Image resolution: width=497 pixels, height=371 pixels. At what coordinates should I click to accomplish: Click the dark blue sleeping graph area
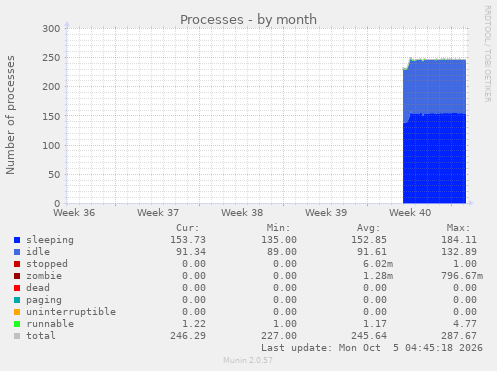pyautogui.click(x=434, y=159)
